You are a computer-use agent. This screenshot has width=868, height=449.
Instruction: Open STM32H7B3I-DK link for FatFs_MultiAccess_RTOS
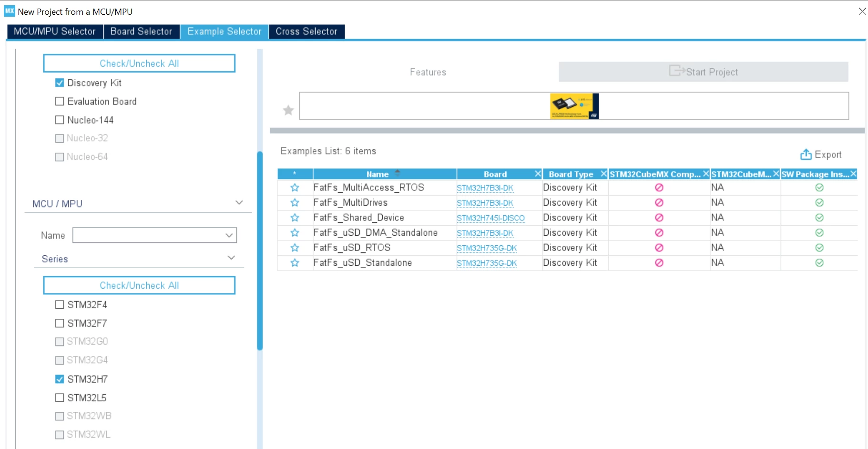[x=485, y=188]
